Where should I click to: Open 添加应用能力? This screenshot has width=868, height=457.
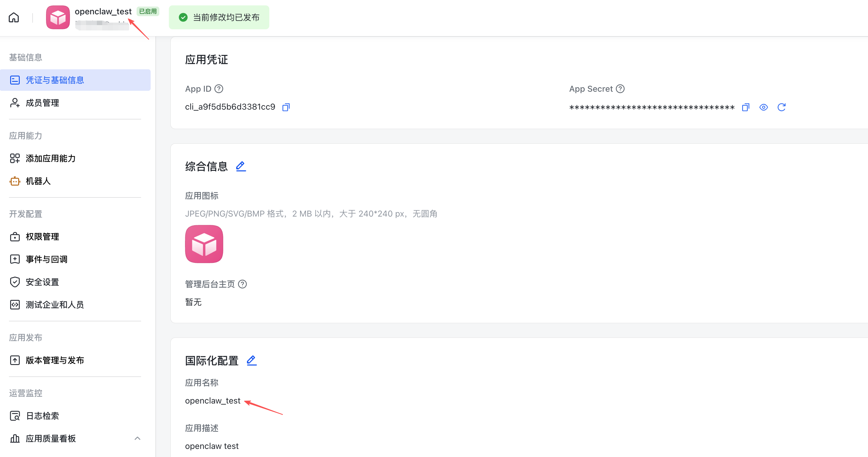(51, 158)
